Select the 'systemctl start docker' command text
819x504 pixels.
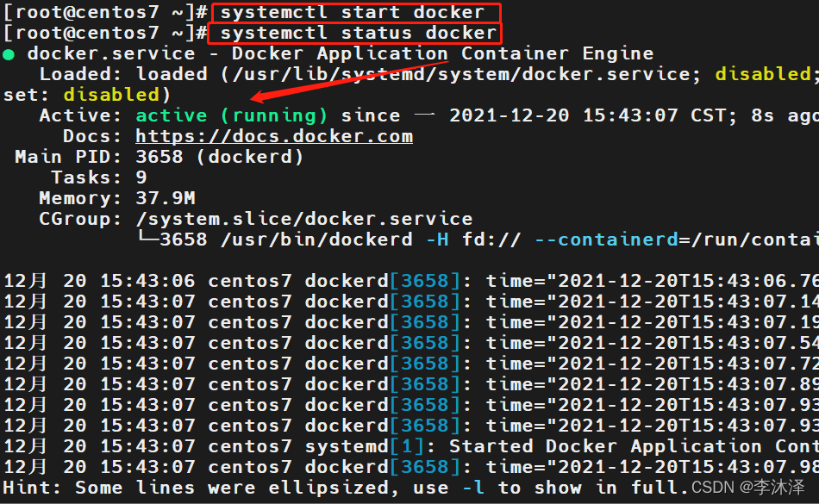tap(353, 12)
